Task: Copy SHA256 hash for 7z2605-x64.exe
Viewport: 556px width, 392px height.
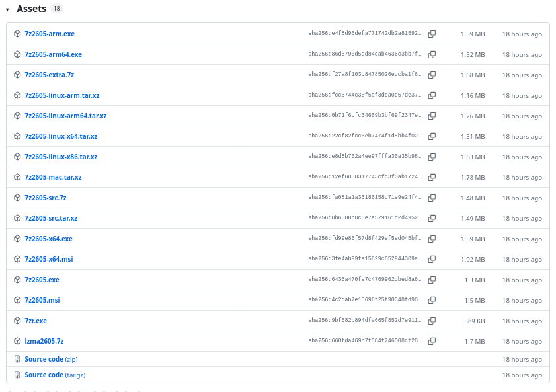Action: pos(432,239)
